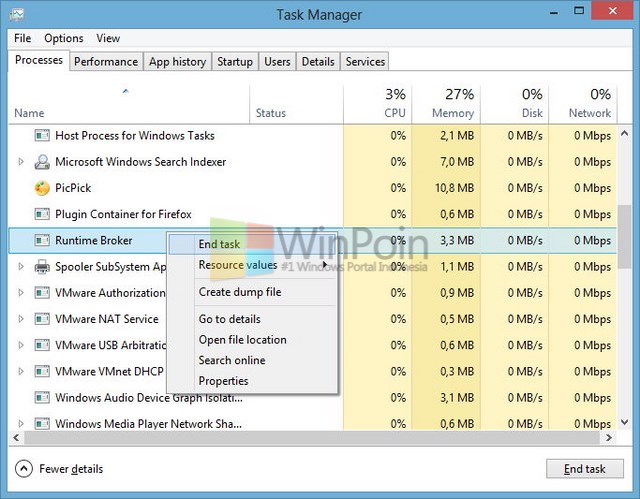Click the Task Manager title bar icon
This screenshot has height=499, width=640.
tap(17, 15)
